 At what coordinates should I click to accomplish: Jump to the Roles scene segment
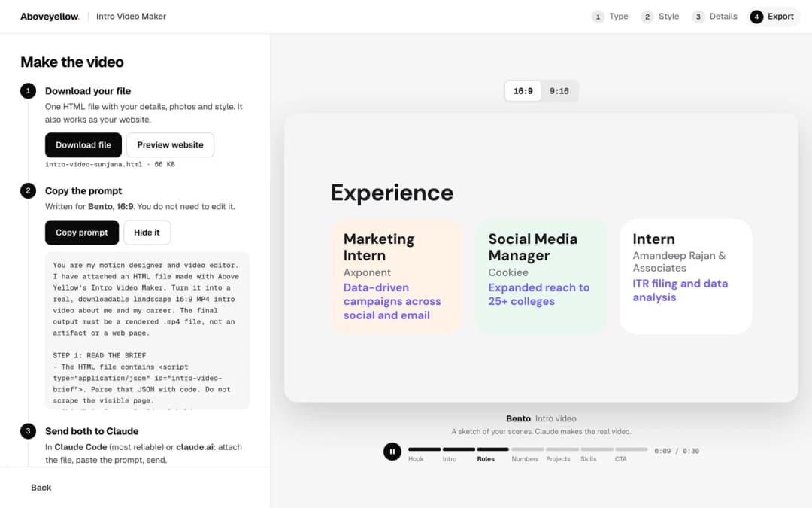(493, 454)
